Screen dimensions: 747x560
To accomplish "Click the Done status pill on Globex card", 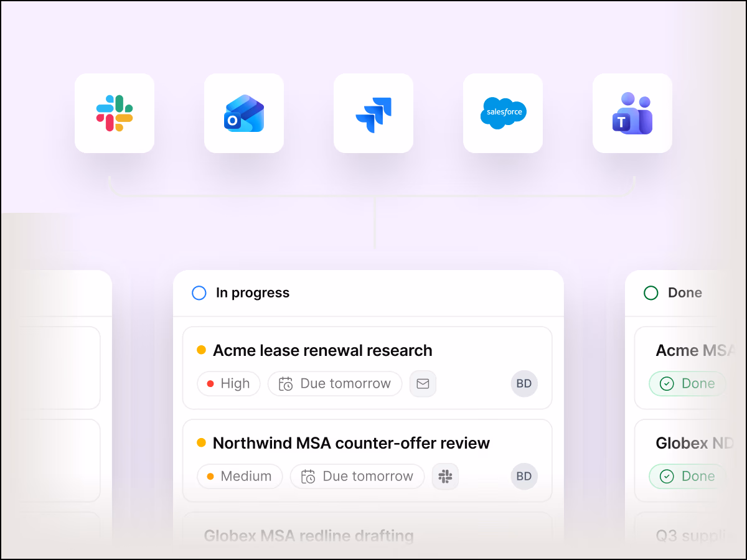I will click(x=688, y=477).
